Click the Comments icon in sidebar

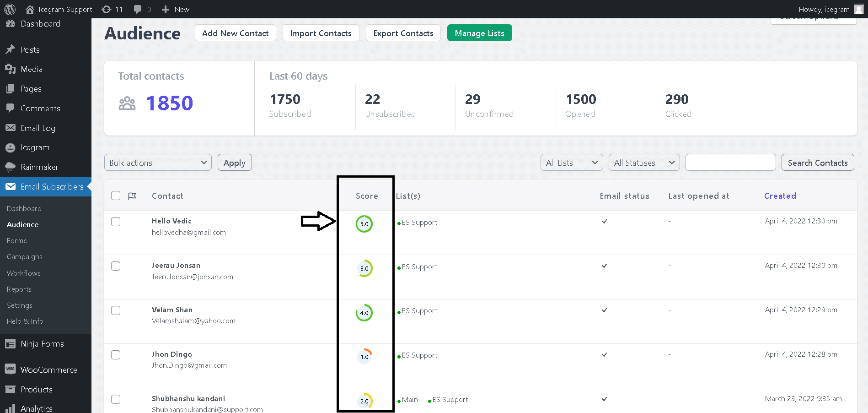pos(10,109)
